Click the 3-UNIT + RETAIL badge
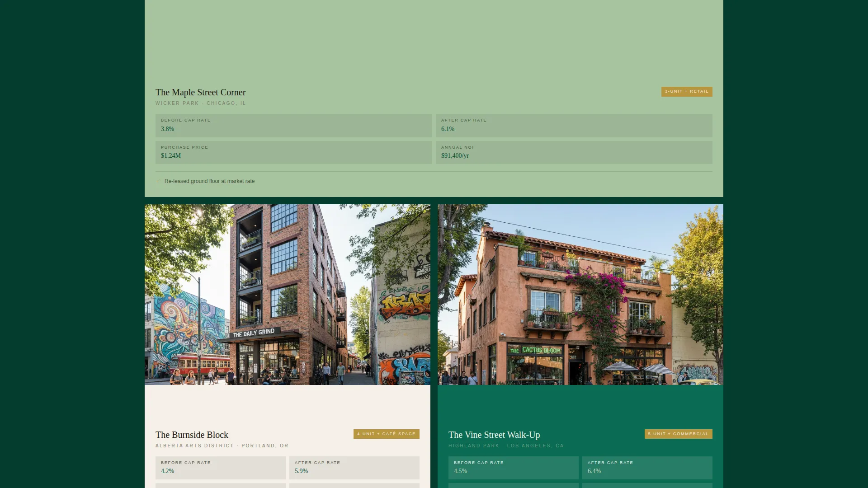This screenshot has height=488, width=868. (x=687, y=91)
